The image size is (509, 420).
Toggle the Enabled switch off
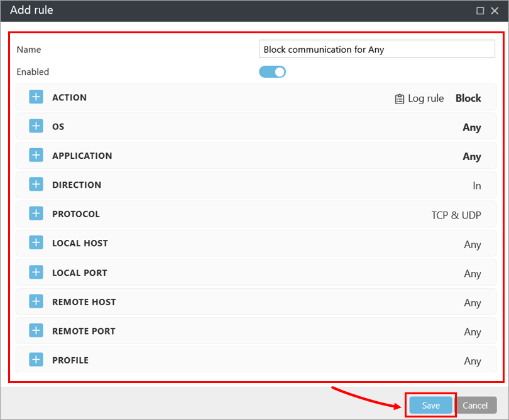click(x=273, y=72)
